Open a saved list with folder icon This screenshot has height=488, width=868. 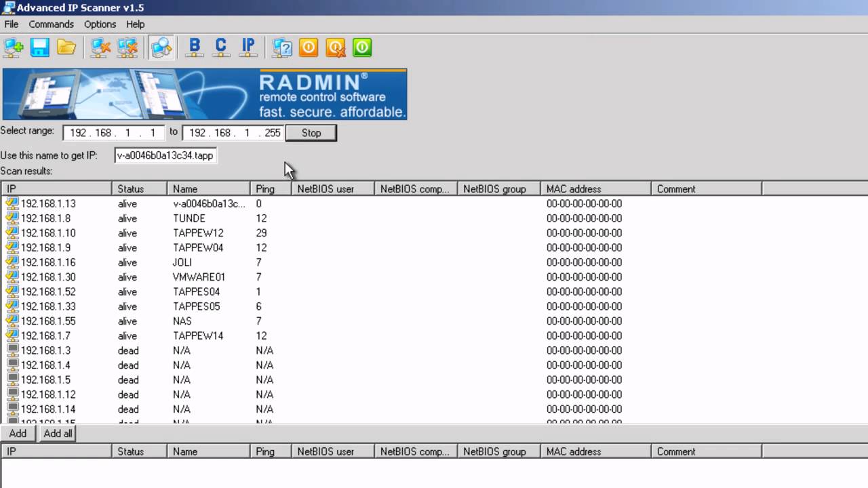tap(66, 47)
